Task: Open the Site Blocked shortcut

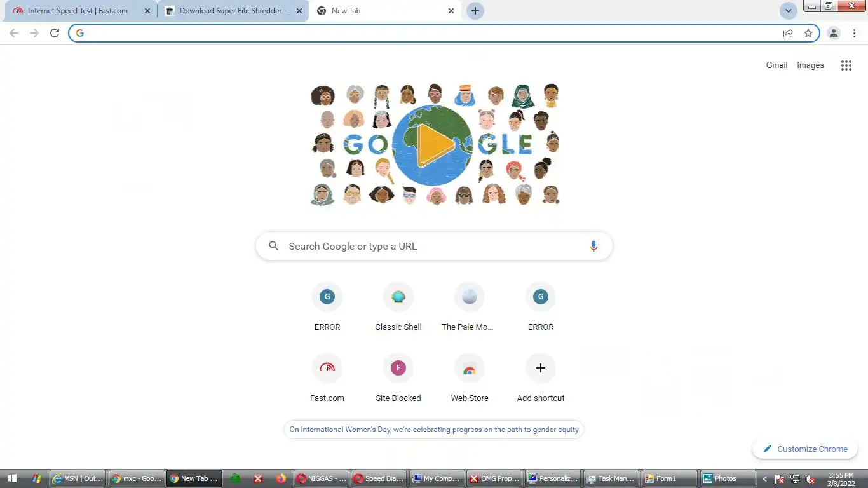Action: pos(398,378)
